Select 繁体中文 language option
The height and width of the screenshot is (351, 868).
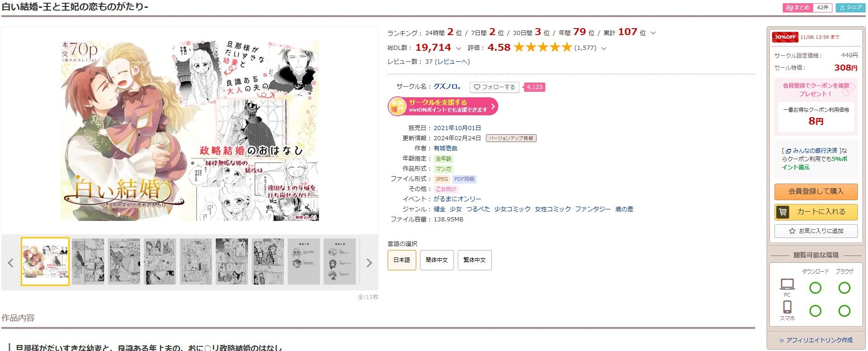474,260
